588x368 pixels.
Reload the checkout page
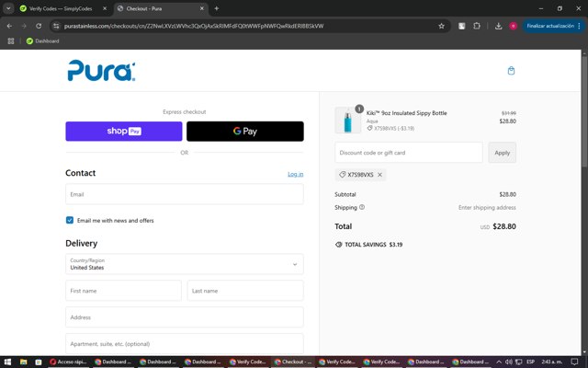(39, 26)
